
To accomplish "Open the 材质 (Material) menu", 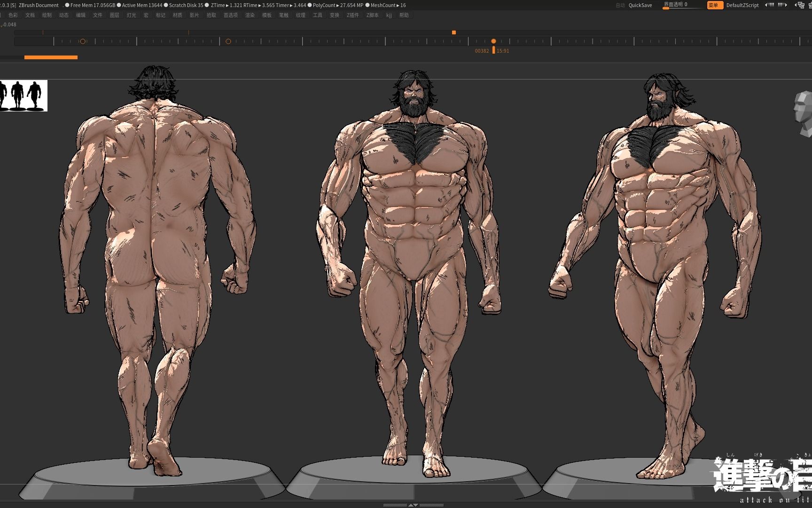I will [178, 15].
